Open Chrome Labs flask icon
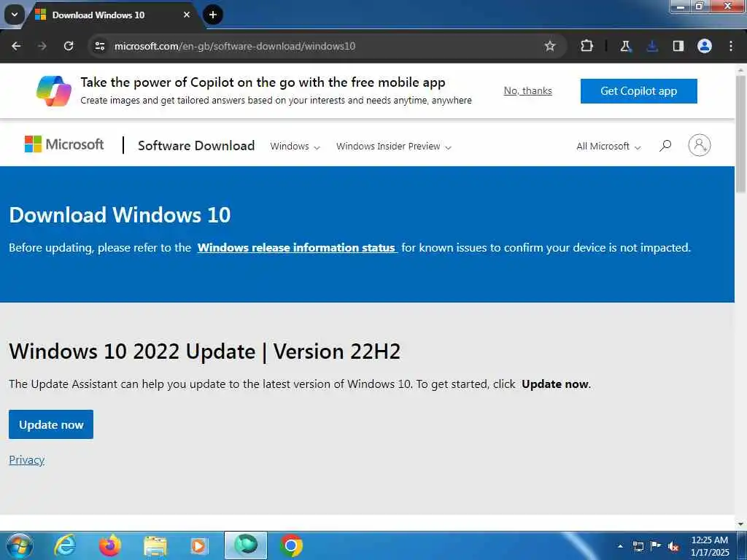747x560 pixels. [625, 46]
